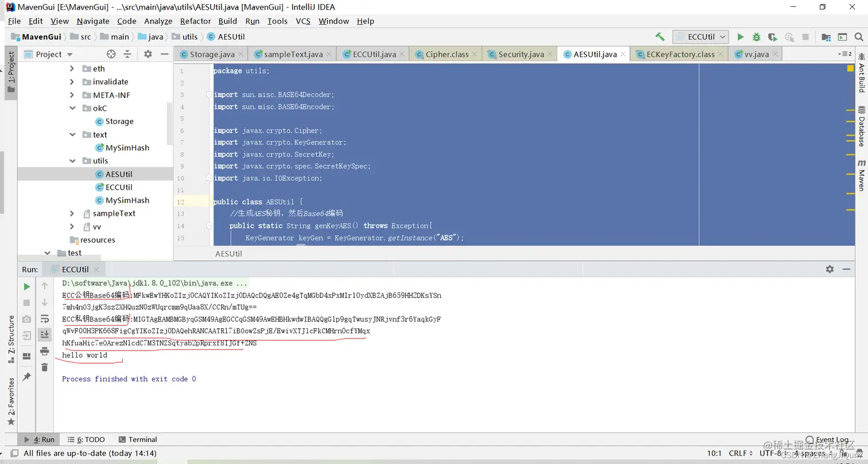Change CRLF line separator in status bar
The width and height of the screenshot is (868, 464).
pos(741,453)
